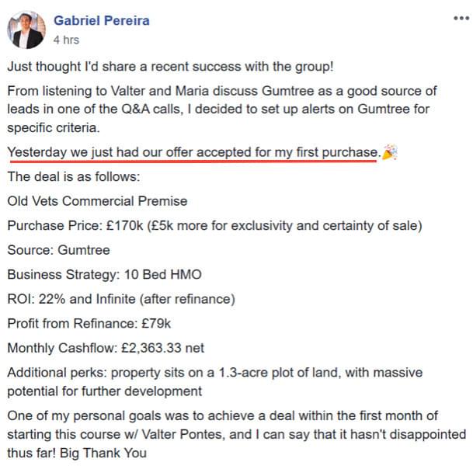Click the 'Source: Gumtree' line
This screenshot has width=473, height=476.
58,250
